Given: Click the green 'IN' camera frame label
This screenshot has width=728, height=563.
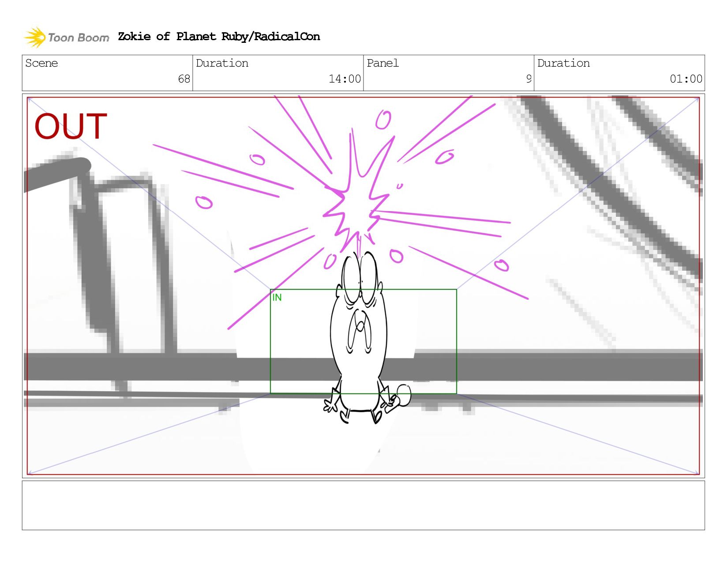Looking at the screenshot, I should tap(277, 298).
